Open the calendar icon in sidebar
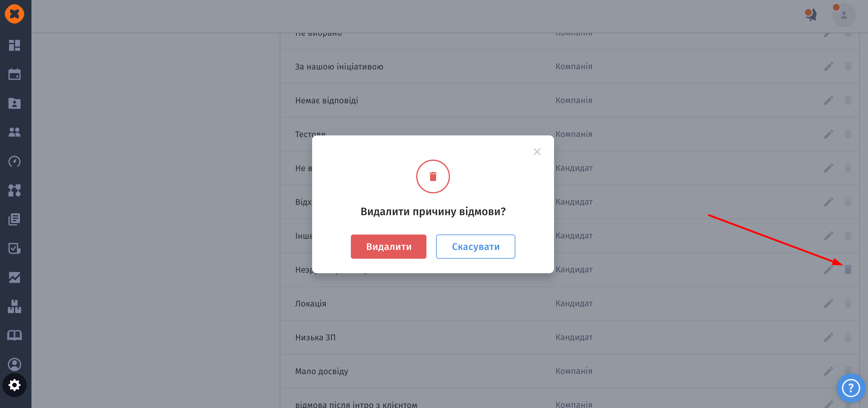Screen dimensions: 868x408 point(15,74)
